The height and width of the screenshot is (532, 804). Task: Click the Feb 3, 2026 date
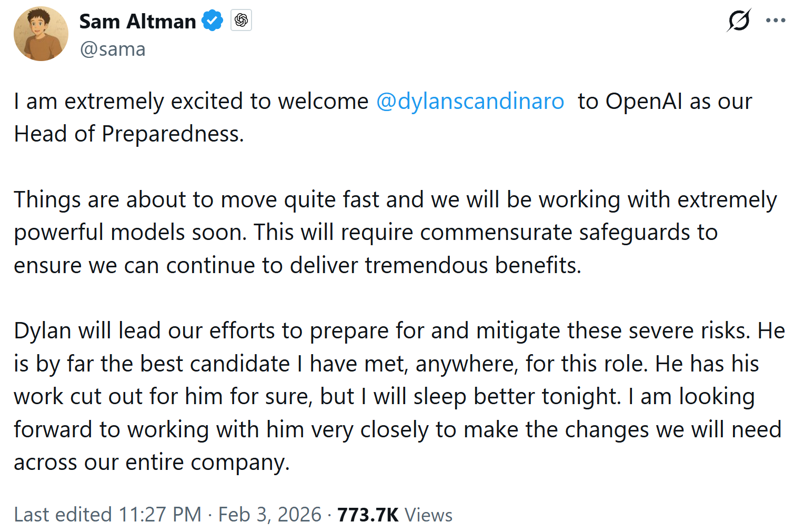[269, 515]
